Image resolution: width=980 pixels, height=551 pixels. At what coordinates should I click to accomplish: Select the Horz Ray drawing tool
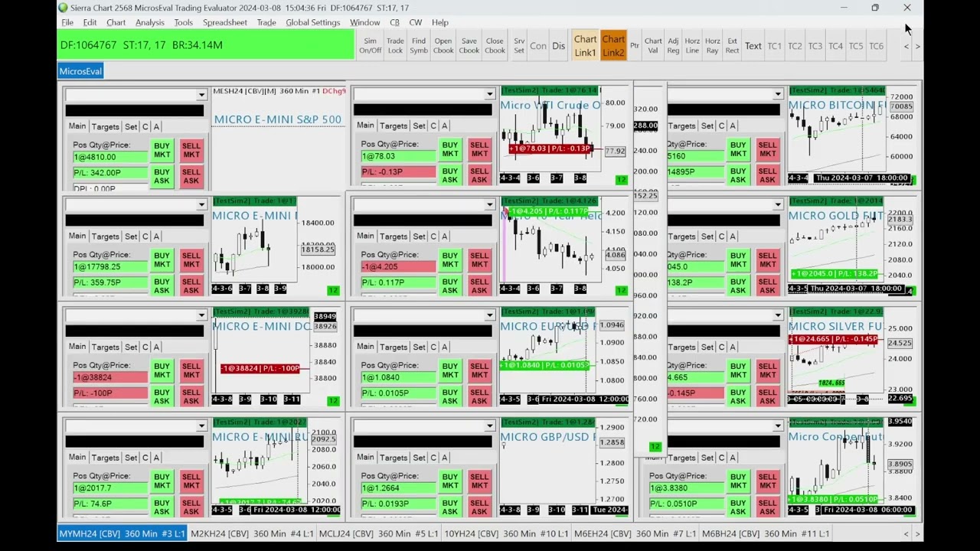713,46
